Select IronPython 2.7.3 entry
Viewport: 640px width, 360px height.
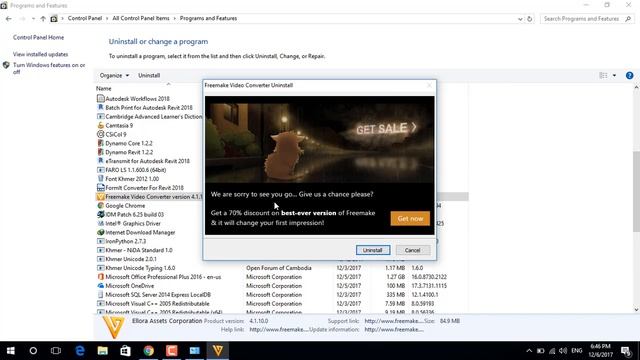(x=125, y=241)
